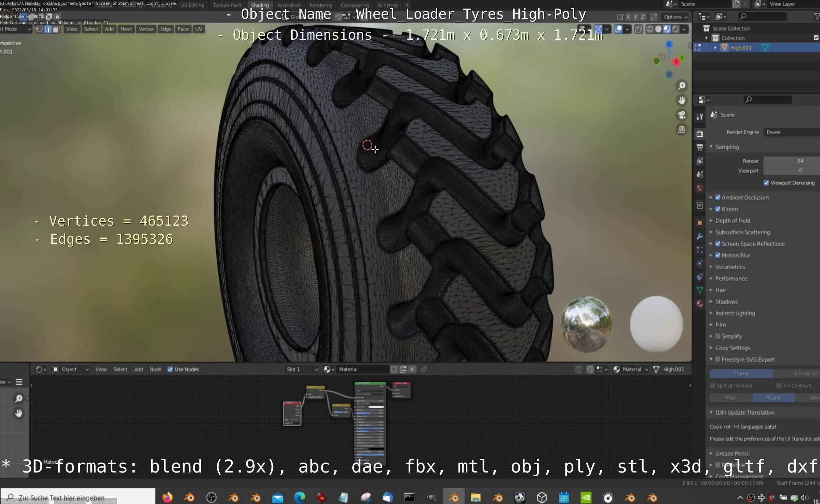Screen dimensions: 820x504
Task: Open the viewport shading options dropdown arrow
Action: point(684,29)
